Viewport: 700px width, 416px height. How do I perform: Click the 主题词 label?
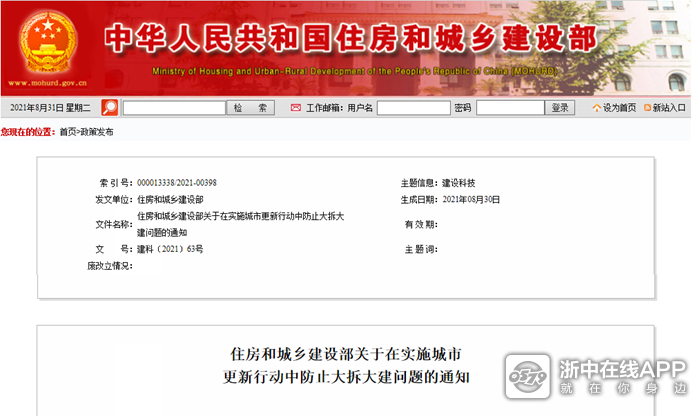click(x=421, y=249)
